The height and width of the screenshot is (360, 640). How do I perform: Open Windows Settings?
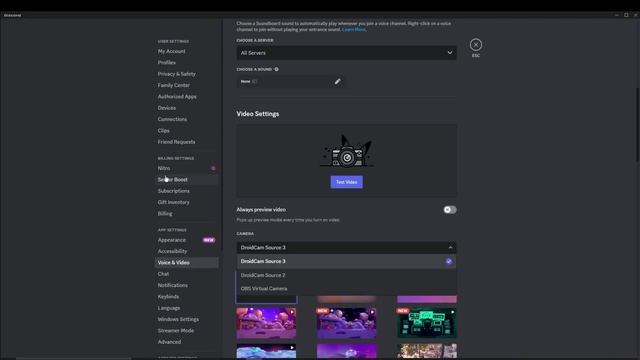(178, 319)
